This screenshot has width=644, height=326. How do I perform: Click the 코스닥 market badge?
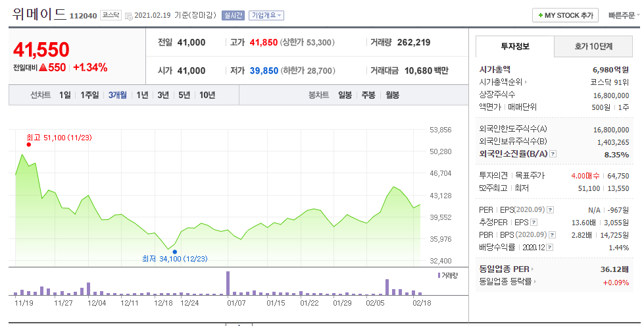[111, 15]
